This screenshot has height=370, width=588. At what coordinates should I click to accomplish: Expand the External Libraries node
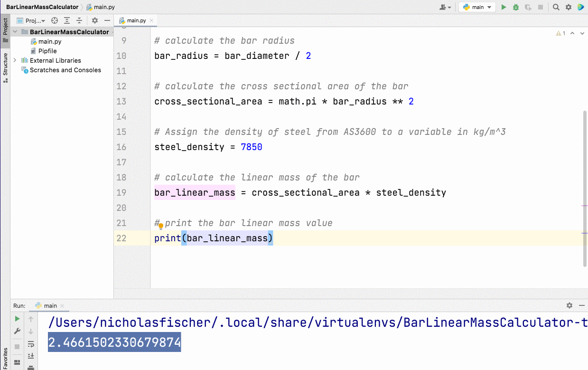tap(15, 60)
